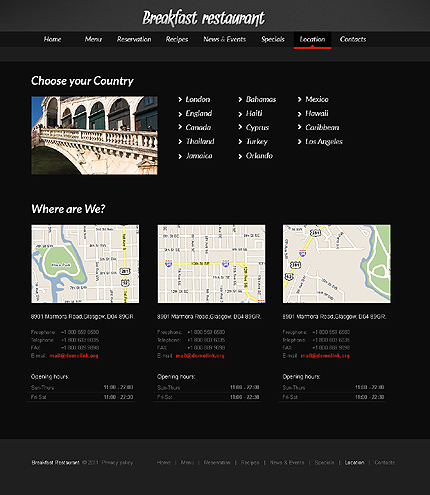Click the arrow icon next to Orlando
Image resolution: width=430 pixels, height=495 pixels.
click(x=240, y=156)
